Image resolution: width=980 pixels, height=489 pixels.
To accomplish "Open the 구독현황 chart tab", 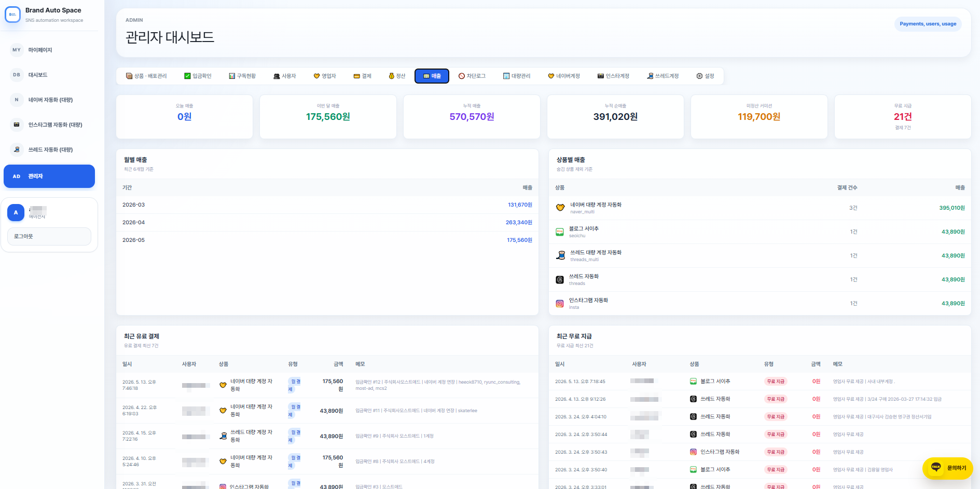I will (x=242, y=76).
